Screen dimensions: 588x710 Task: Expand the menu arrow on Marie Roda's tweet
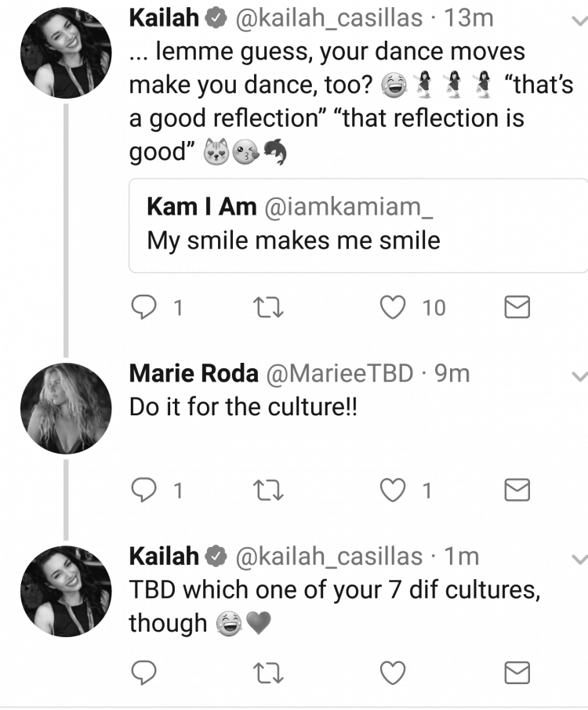tap(579, 376)
